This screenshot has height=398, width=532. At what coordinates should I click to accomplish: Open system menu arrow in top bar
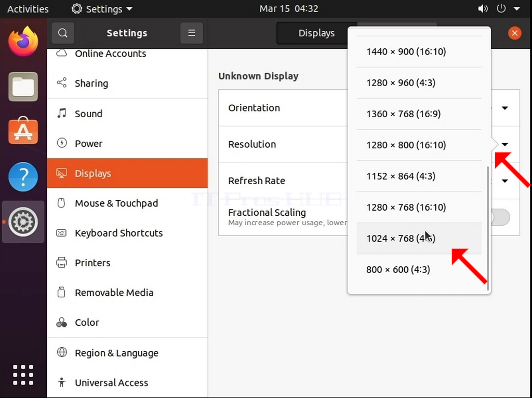[517, 9]
